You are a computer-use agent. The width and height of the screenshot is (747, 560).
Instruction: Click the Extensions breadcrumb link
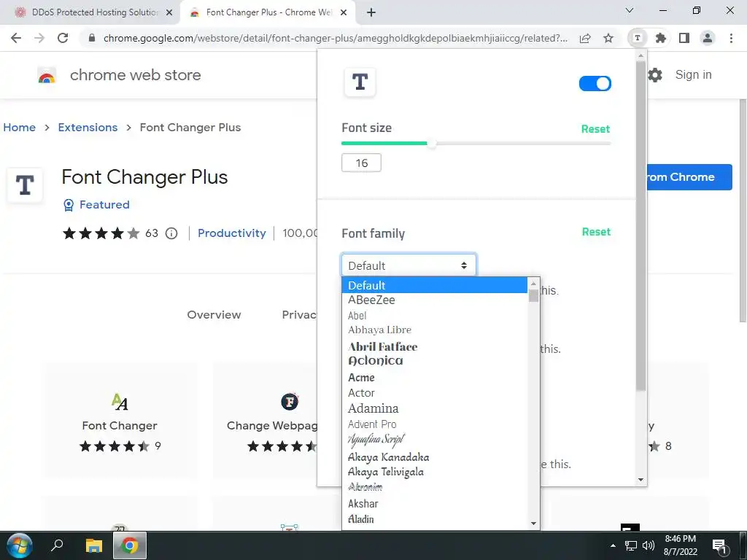click(x=88, y=128)
